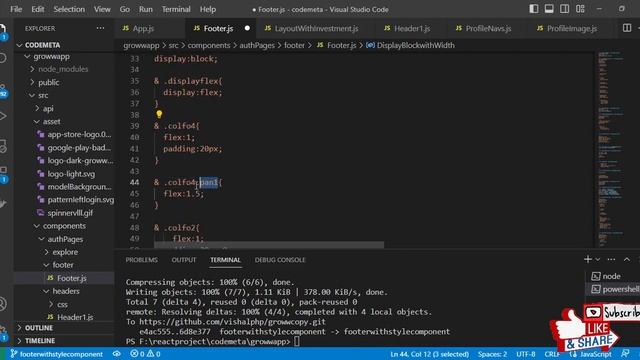Select the powershell terminal instance
This screenshot has height=360, width=640.
(613, 289)
